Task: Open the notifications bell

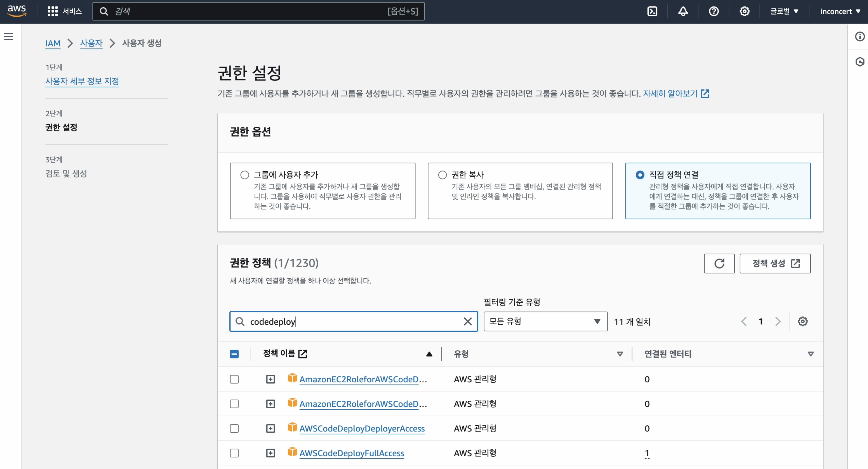Action: pyautogui.click(x=683, y=11)
